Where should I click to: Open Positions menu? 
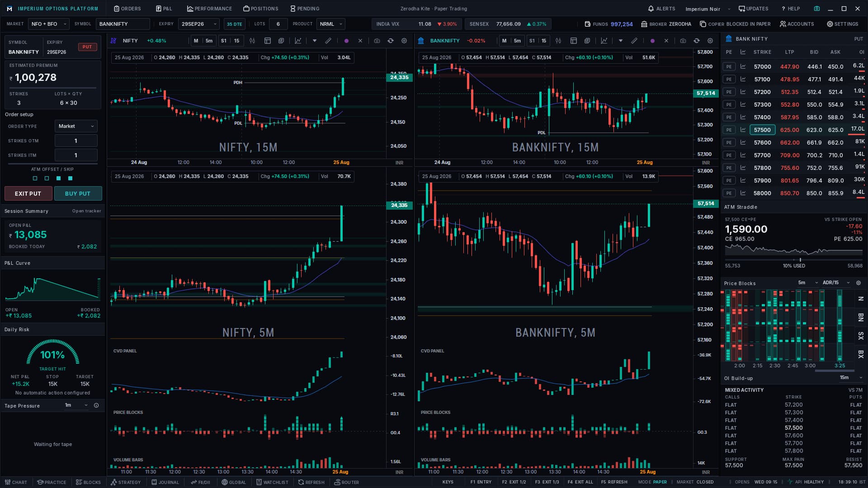tap(261, 9)
